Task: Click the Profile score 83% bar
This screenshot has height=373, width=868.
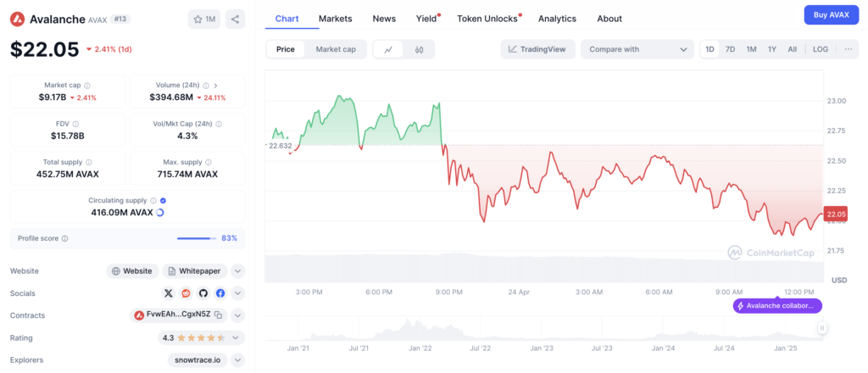Action: pyautogui.click(x=197, y=238)
